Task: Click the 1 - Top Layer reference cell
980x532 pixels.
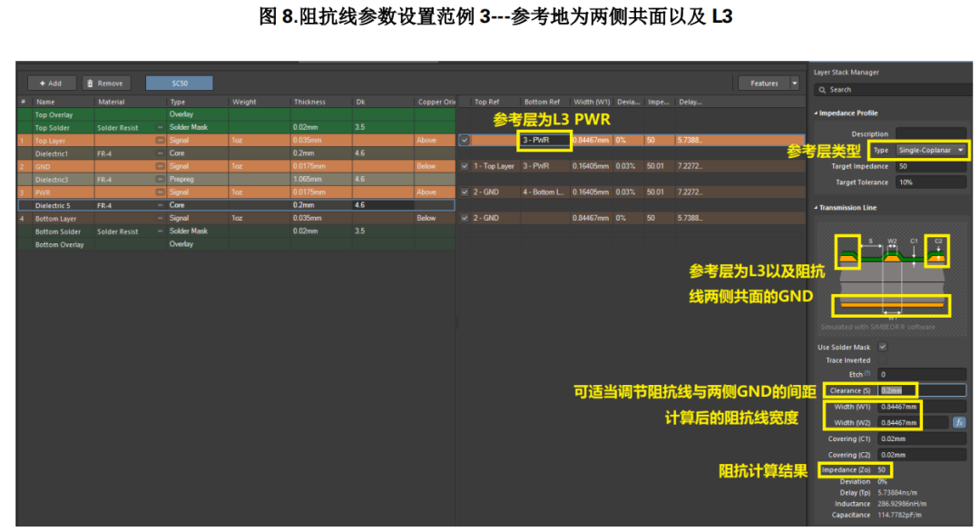Action: click(x=494, y=166)
